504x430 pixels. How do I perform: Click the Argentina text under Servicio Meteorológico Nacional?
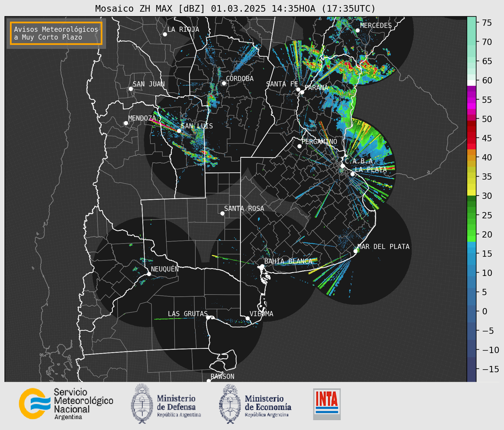tap(68, 417)
